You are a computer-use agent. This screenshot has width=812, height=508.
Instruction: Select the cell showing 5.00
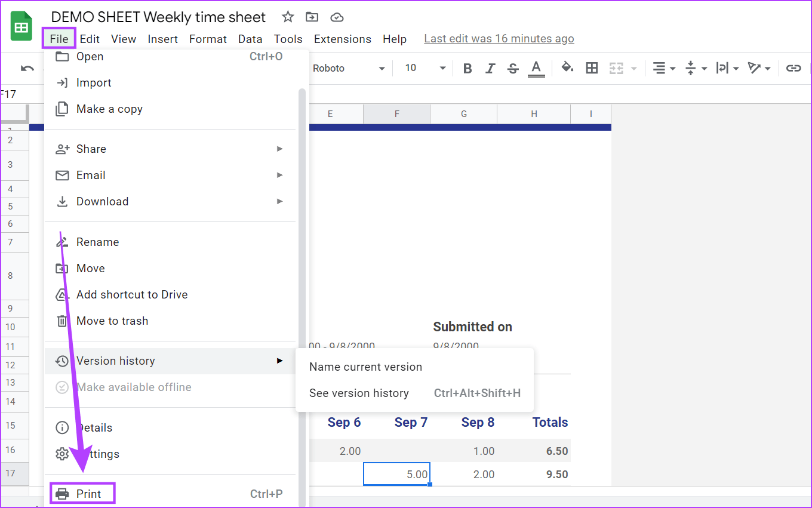(x=396, y=473)
